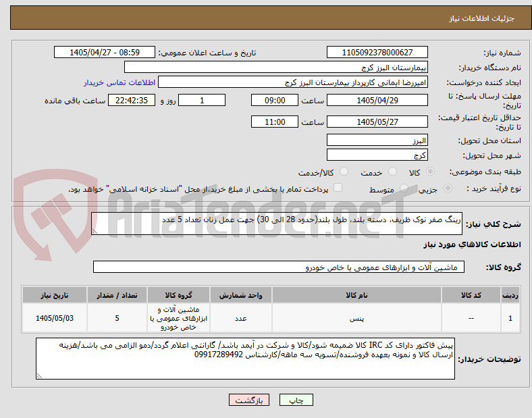Select the کالا radio button
Image resolution: width=532 pixels, height=418 pixels.
click(x=430, y=172)
